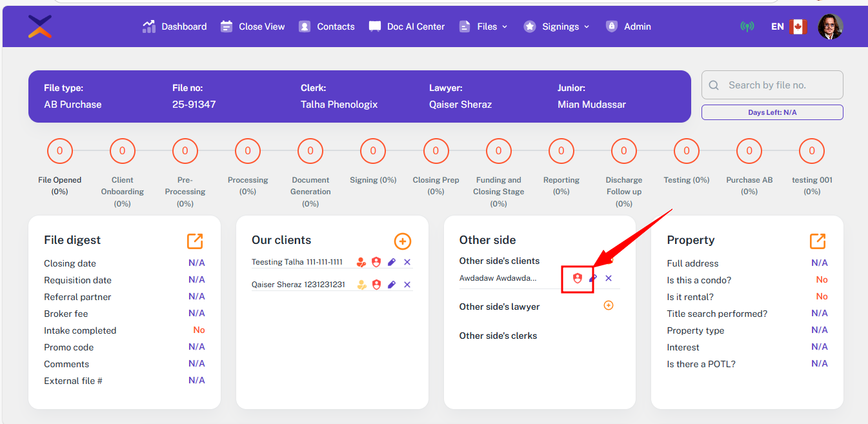This screenshot has width=868, height=424.
Task: Click the green broadcast signal icon
Action: point(747,26)
